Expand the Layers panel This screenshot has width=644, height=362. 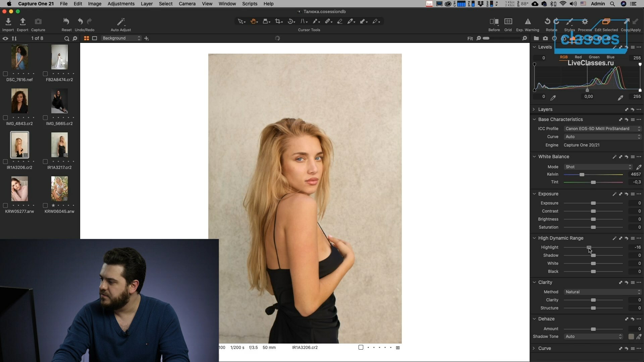[534, 109]
